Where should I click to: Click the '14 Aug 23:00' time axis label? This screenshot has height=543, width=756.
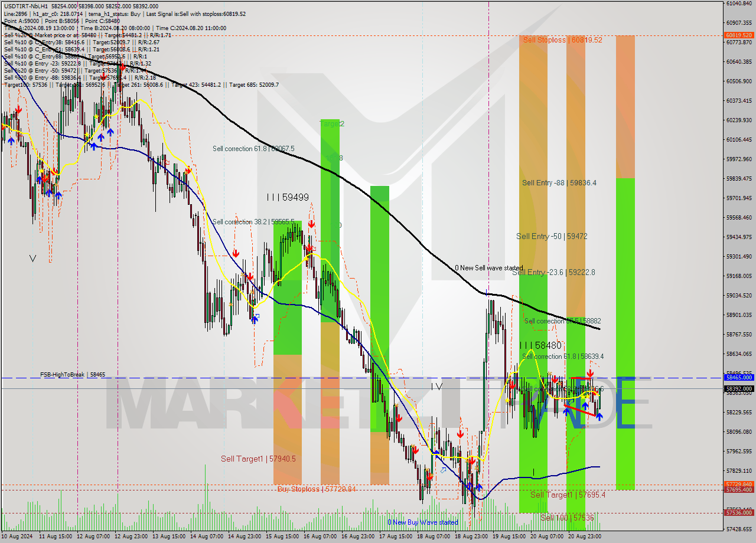click(x=245, y=537)
